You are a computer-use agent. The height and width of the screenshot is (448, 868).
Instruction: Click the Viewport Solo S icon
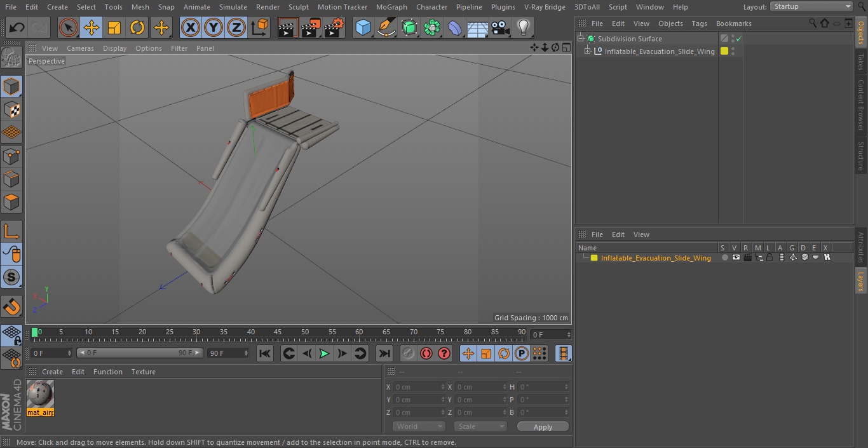tap(11, 277)
